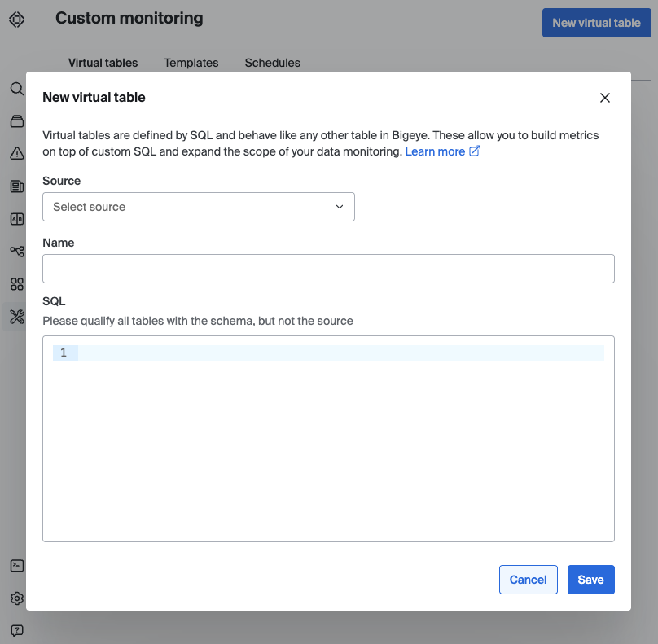Open the settings gear icon
Viewport: 658px width, 644px height.
[17, 598]
